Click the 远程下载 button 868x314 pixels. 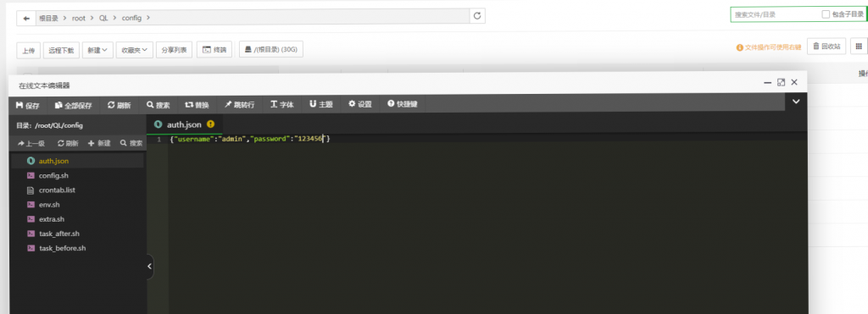pos(61,50)
